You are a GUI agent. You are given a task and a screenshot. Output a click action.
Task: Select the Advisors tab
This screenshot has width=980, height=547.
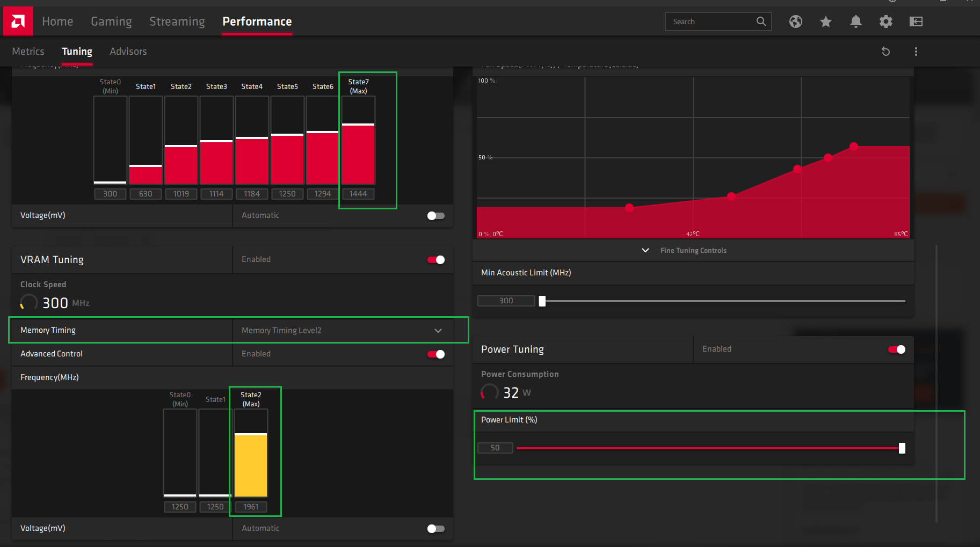128,51
